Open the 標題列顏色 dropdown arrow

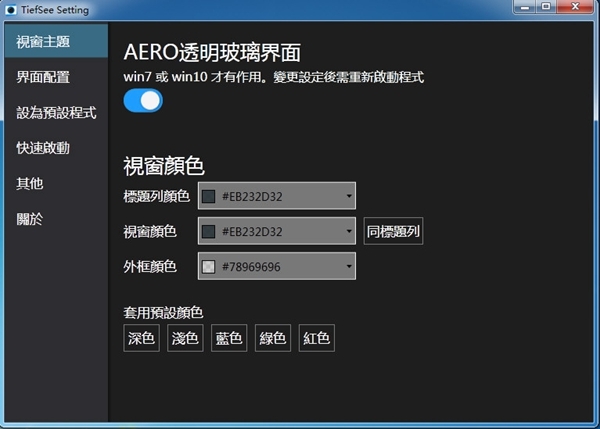[x=349, y=196]
